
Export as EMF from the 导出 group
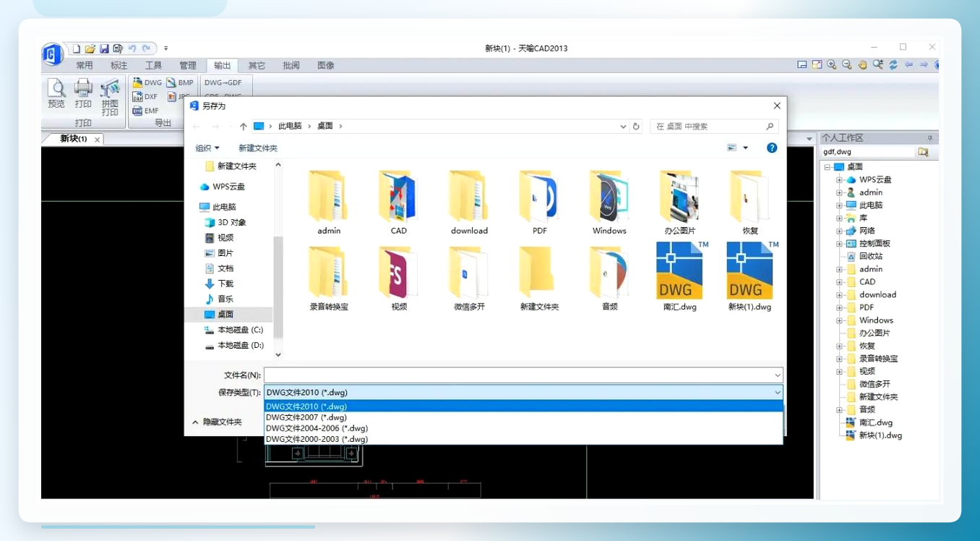pyautogui.click(x=145, y=111)
